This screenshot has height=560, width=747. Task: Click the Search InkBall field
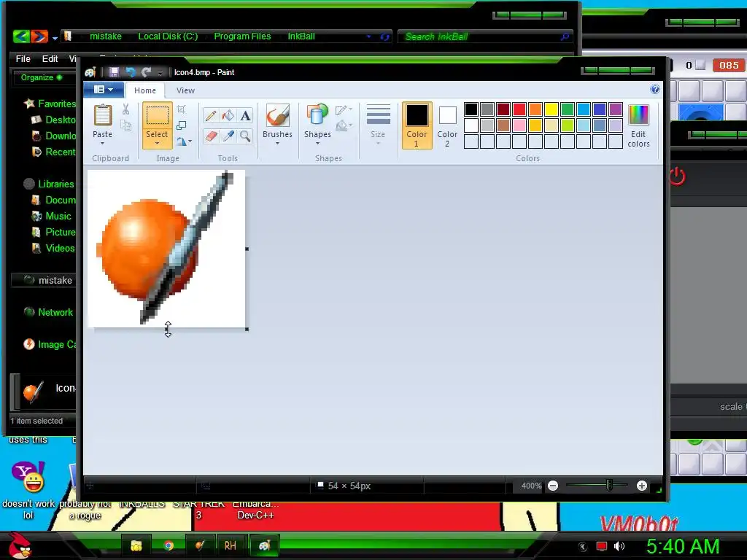pyautogui.click(x=484, y=36)
